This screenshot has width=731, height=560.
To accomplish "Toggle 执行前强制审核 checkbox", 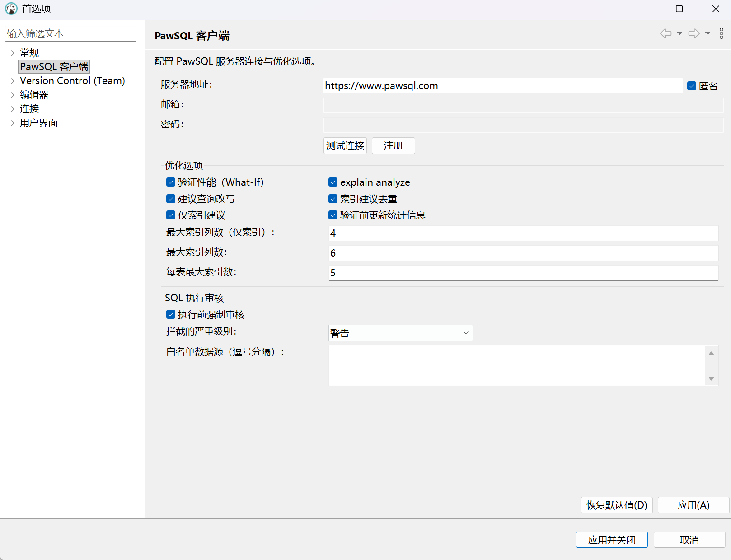I will pos(171,314).
